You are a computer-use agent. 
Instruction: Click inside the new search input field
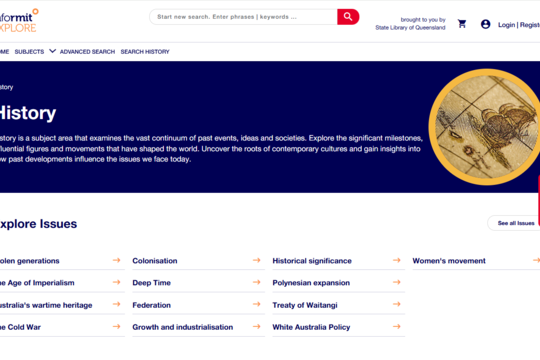point(243,17)
